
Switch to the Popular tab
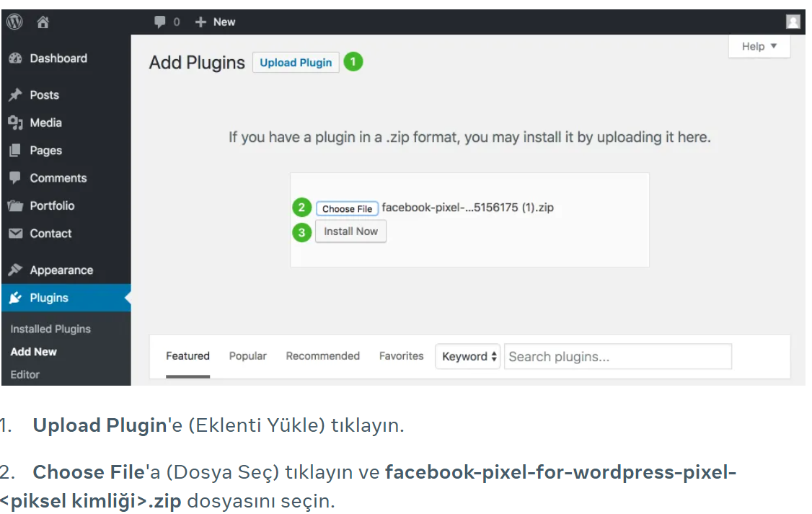[x=247, y=356]
